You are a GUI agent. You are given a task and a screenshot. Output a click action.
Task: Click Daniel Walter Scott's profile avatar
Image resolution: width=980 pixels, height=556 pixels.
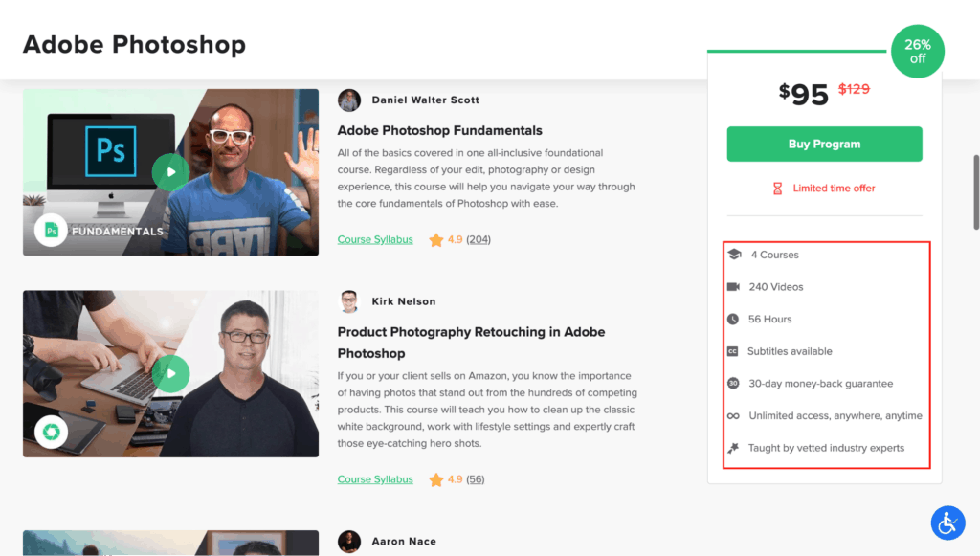click(x=349, y=100)
